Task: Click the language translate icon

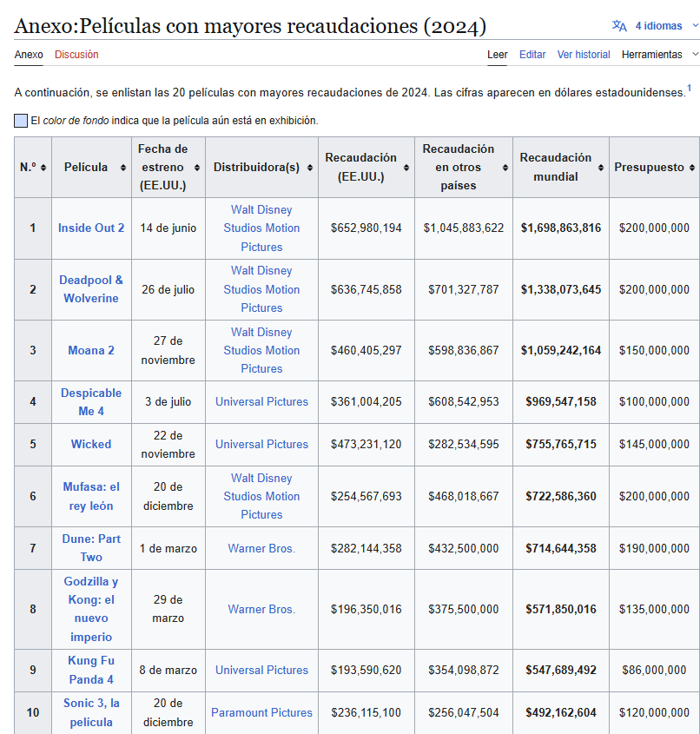Action: point(619,26)
